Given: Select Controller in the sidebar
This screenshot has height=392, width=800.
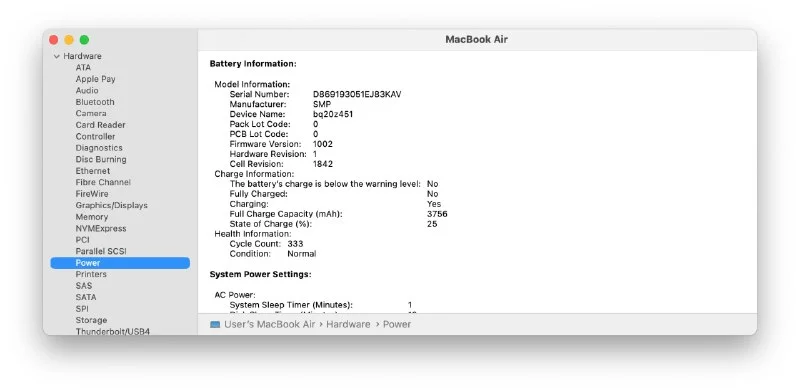Looking at the screenshot, I should coord(95,136).
